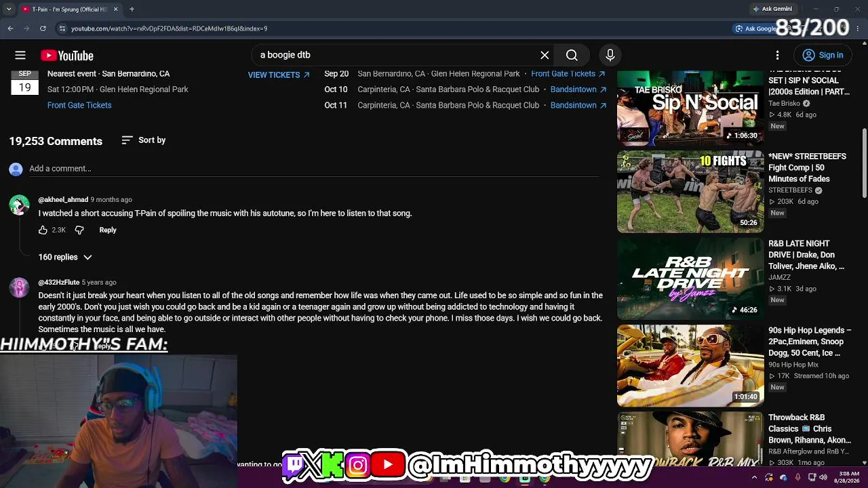
Task: Select the "5 years ago" comment timestamp
Action: click(99, 282)
